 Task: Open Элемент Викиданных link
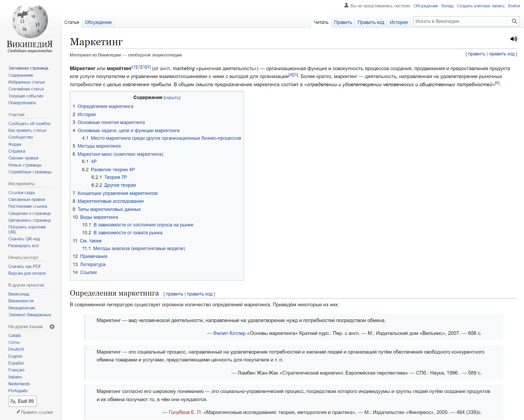click(30, 315)
